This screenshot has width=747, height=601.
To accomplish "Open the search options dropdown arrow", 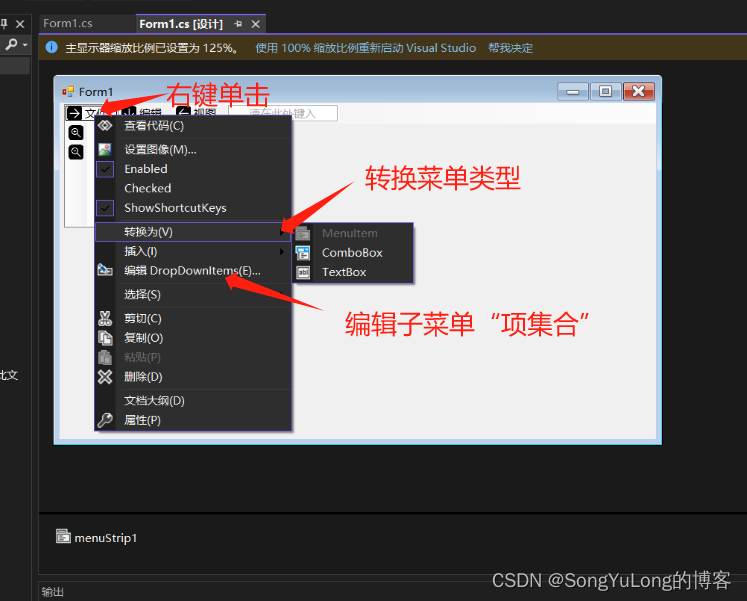I will point(25,45).
